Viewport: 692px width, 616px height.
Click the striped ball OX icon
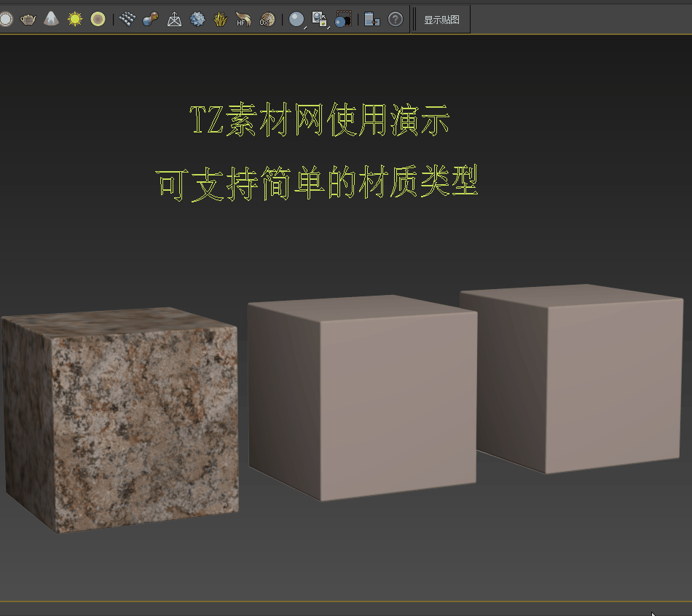pyautogui.click(x=267, y=20)
